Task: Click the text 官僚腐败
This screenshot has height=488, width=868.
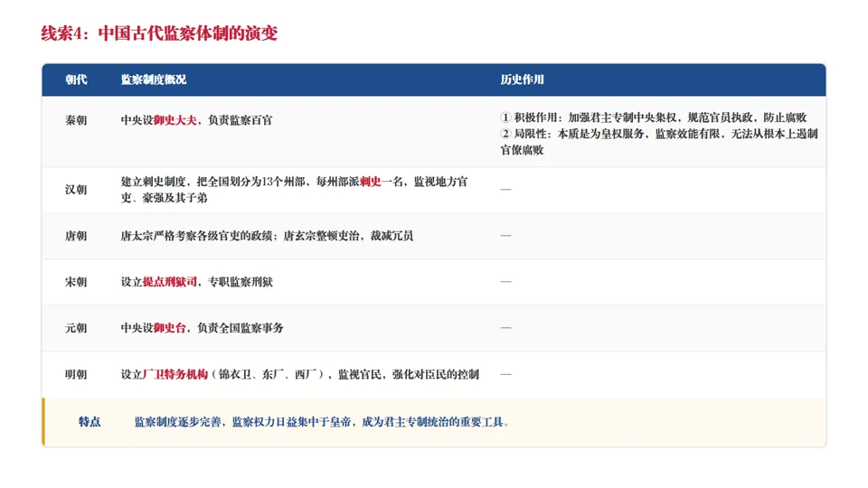Action: (522, 150)
